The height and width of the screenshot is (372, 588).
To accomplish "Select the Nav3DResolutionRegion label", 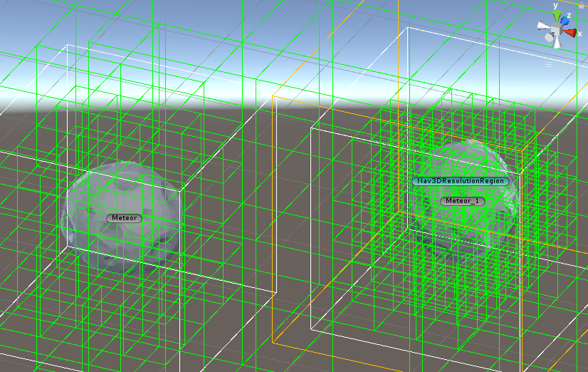I will pos(461,181).
